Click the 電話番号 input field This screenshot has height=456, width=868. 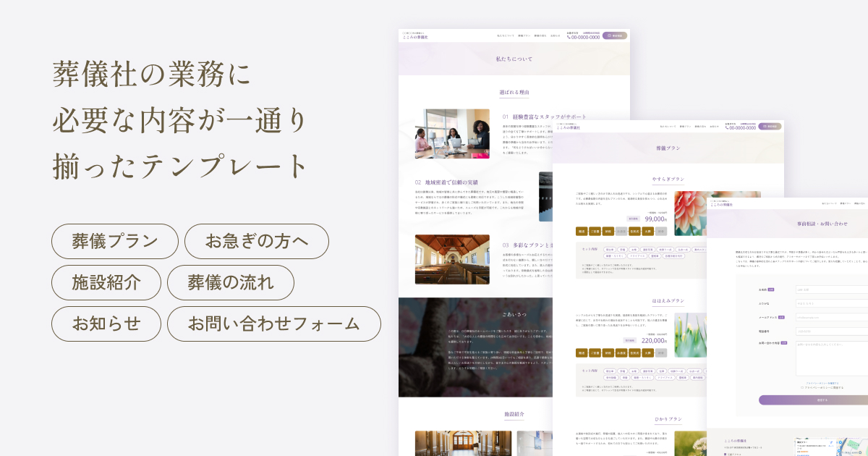pyautogui.click(x=832, y=331)
